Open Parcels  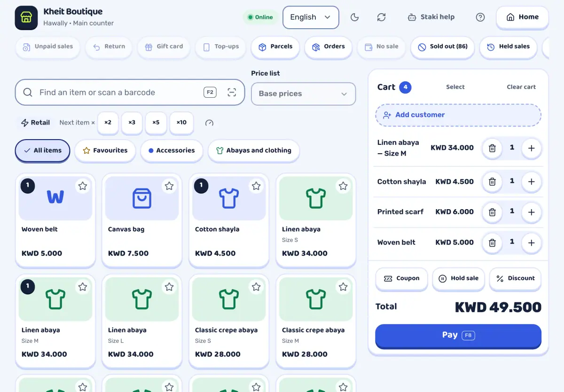point(275,47)
